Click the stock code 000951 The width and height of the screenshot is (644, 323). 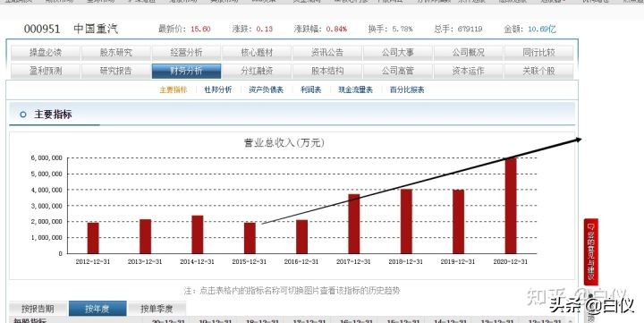point(42,29)
